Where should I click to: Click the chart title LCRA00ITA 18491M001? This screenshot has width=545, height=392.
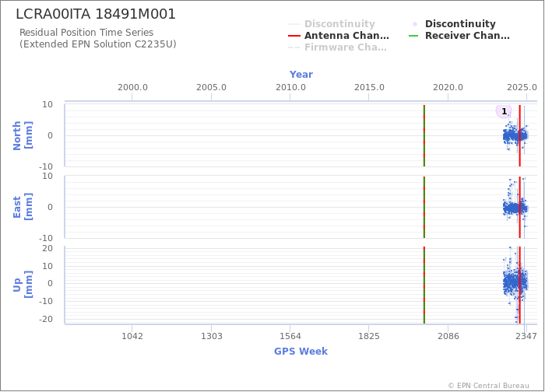pos(96,14)
